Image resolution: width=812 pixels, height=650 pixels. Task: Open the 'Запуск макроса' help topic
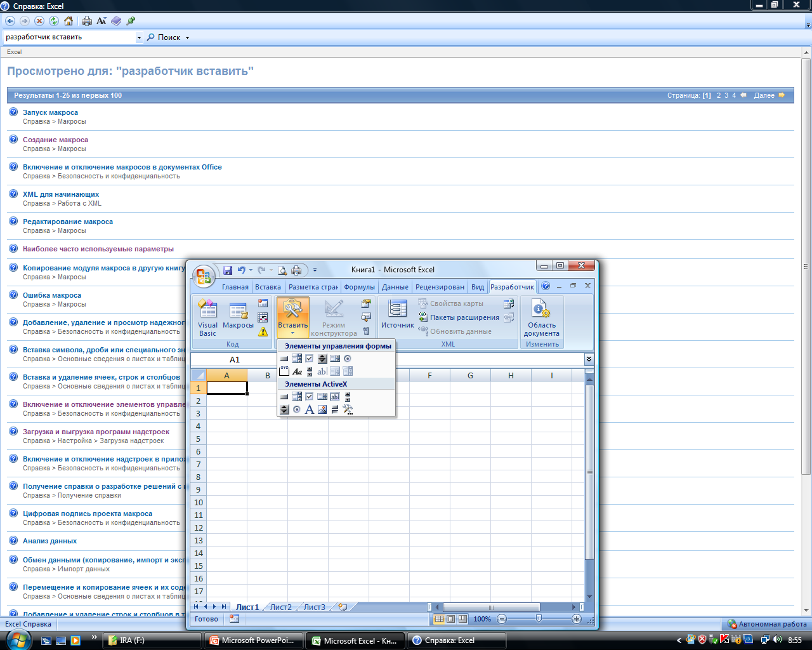point(50,112)
